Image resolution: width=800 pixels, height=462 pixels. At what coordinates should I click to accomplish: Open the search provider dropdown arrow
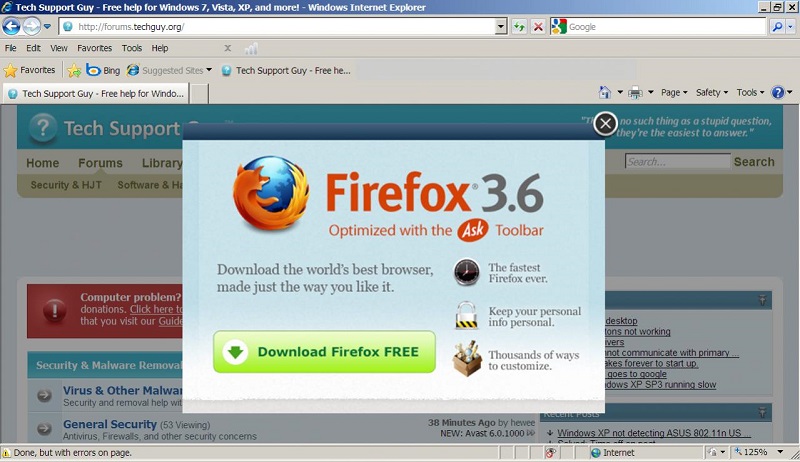click(790, 27)
